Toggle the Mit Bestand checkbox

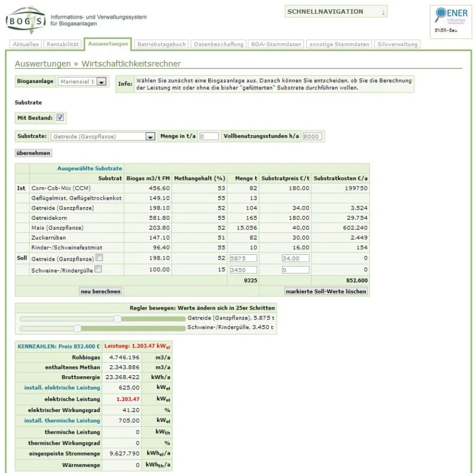[x=60, y=118]
